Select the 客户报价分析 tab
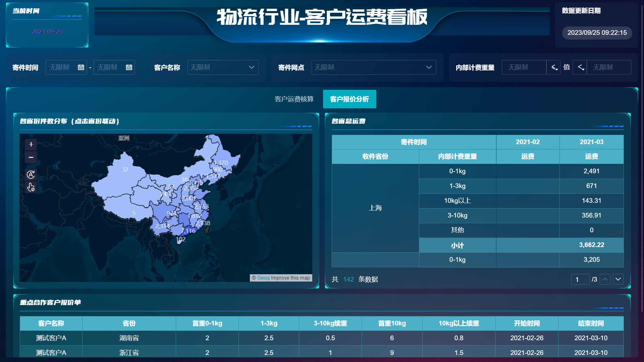 coord(350,99)
